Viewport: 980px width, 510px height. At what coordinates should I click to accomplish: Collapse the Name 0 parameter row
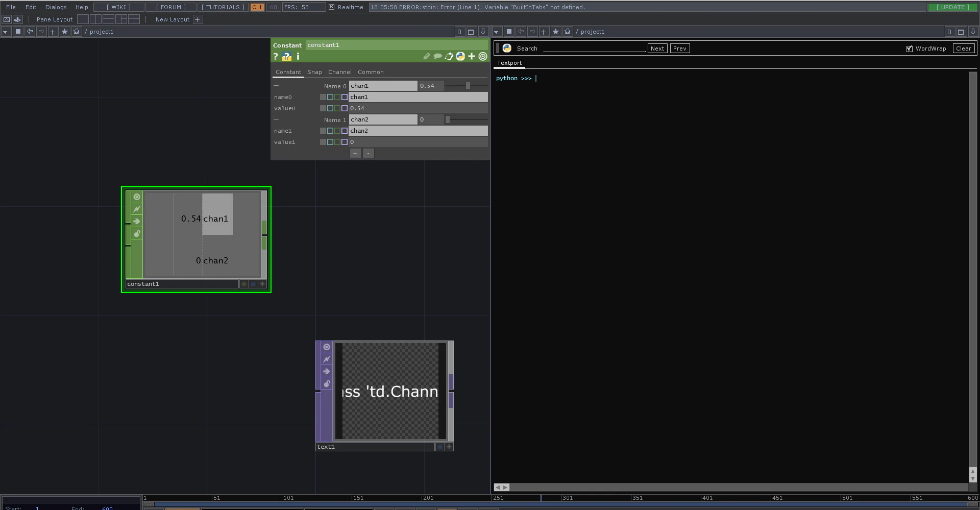pos(276,86)
